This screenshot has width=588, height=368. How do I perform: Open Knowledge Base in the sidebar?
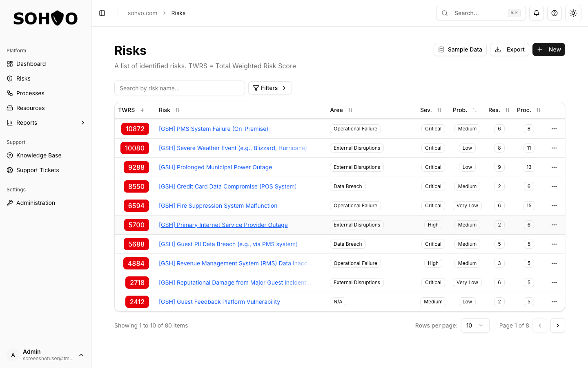tap(45, 155)
